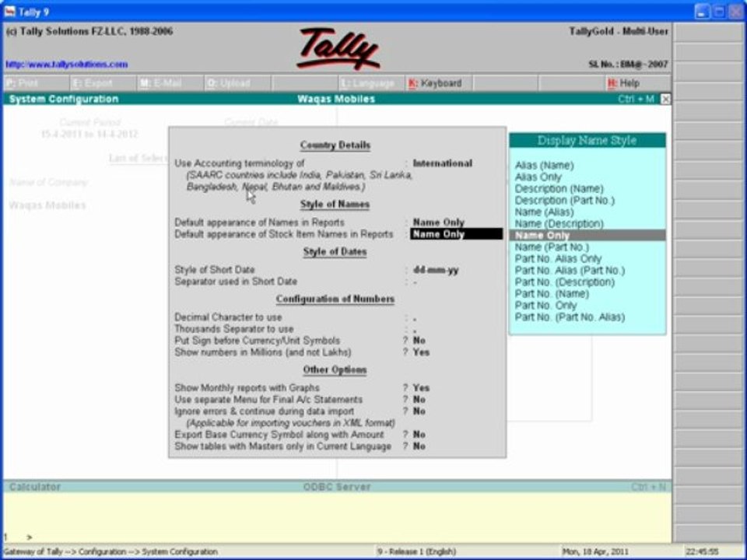This screenshot has width=747, height=560.
Task: Choose Part No. Alias Only option
Action: pyautogui.click(x=558, y=258)
